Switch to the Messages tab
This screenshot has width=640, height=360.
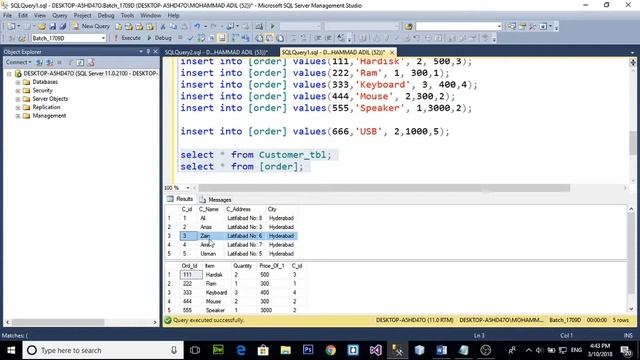pos(216,200)
